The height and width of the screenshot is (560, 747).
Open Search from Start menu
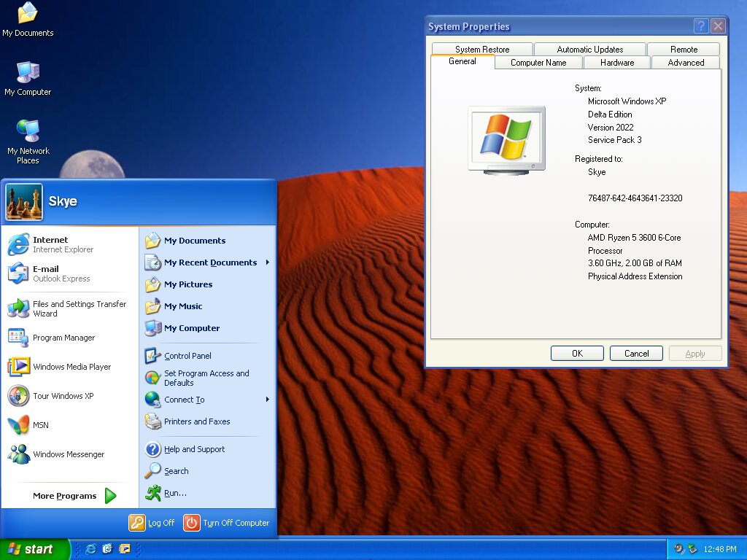pyautogui.click(x=209, y=471)
